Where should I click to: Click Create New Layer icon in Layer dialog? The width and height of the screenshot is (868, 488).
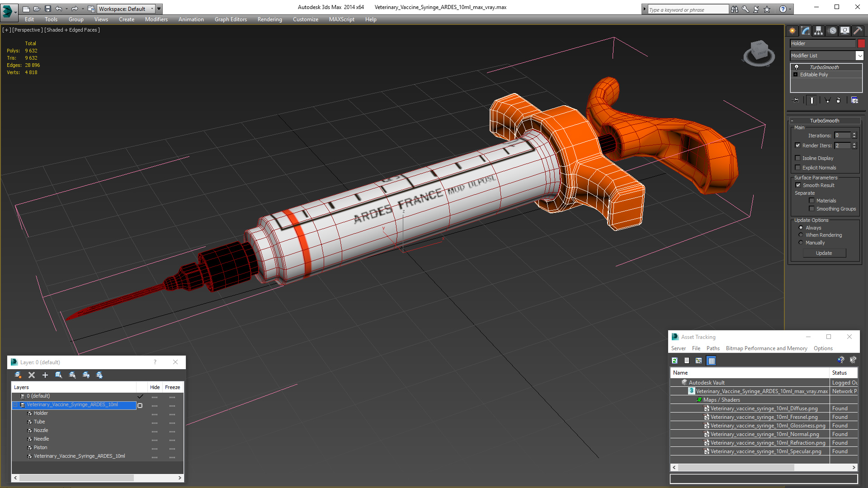pos(18,375)
